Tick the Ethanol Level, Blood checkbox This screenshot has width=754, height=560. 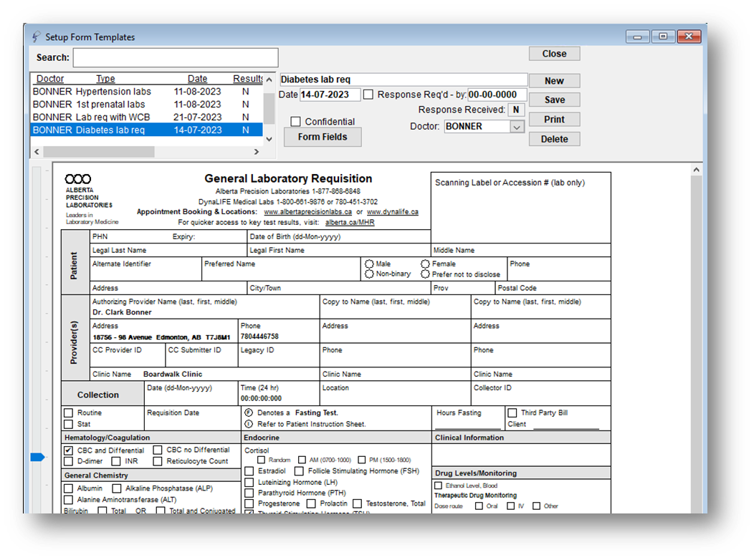tap(438, 486)
